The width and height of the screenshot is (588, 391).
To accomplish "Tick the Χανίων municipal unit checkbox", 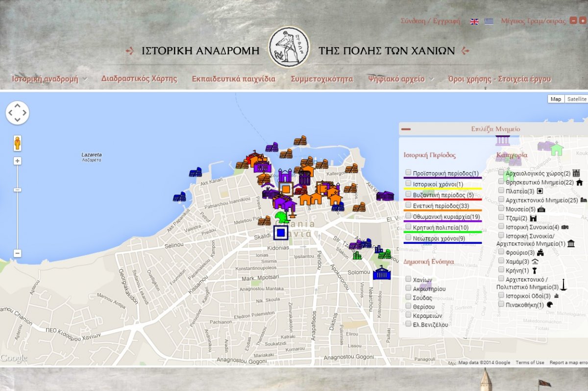I will click(408, 279).
